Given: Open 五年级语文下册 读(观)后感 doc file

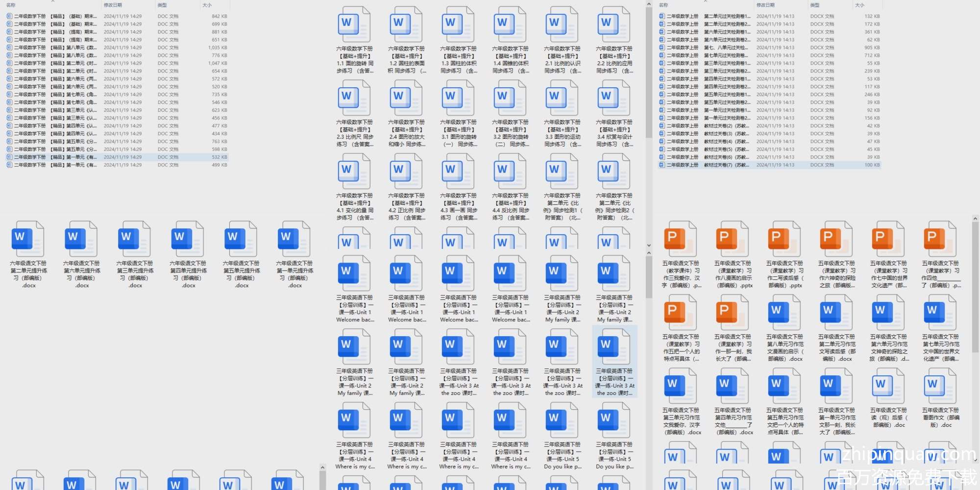Looking at the screenshot, I should point(888,386).
